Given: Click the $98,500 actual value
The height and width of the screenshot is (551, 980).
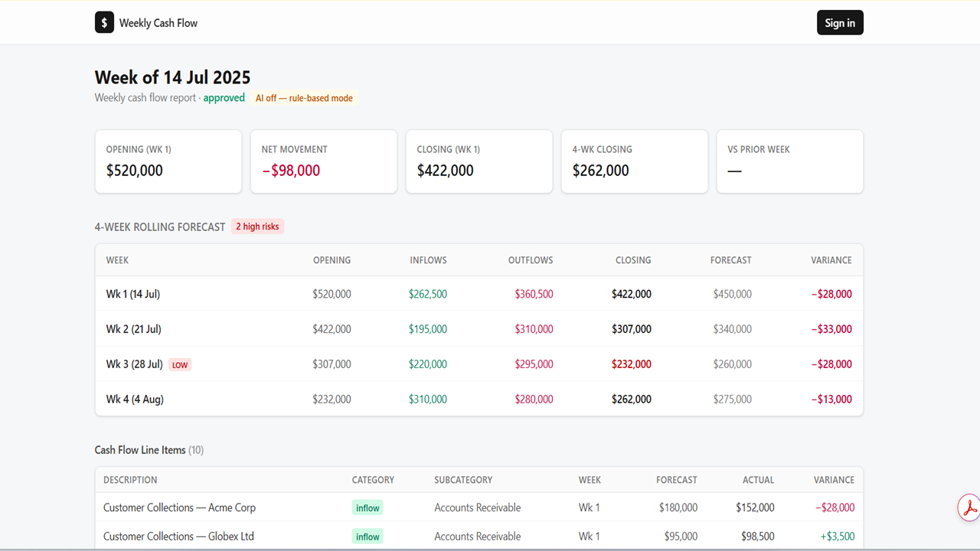Looking at the screenshot, I should pos(758,536).
